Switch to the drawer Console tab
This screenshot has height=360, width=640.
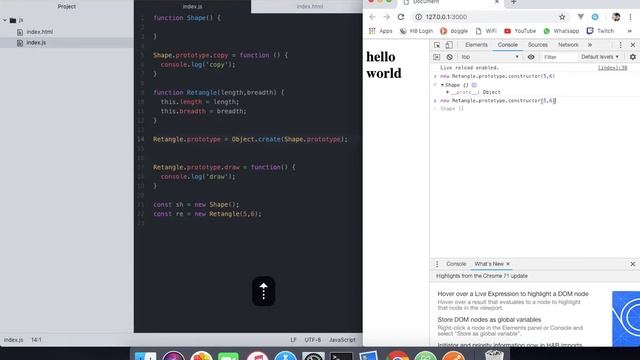tap(456, 264)
